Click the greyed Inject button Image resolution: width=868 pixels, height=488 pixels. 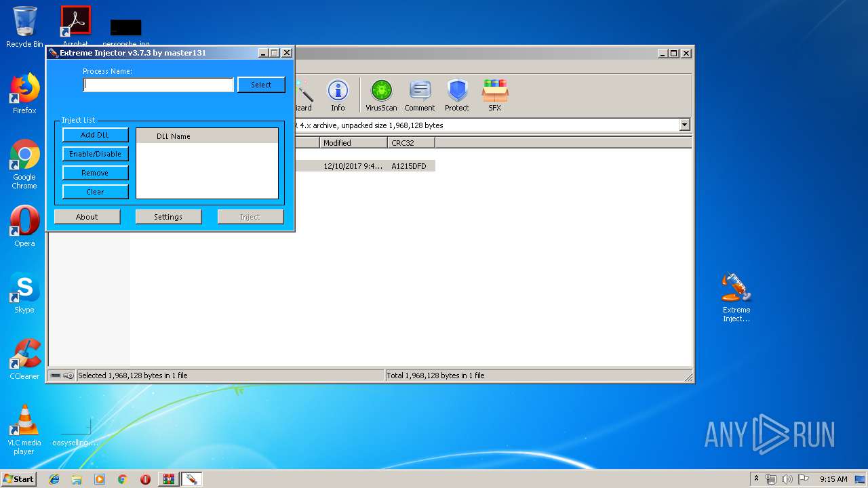pyautogui.click(x=250, y=217)
